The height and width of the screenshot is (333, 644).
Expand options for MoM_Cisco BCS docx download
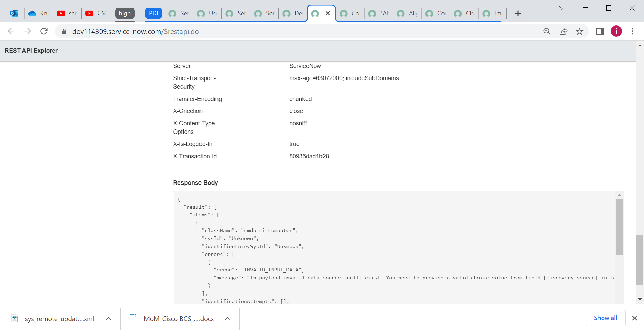click(227, 319)
